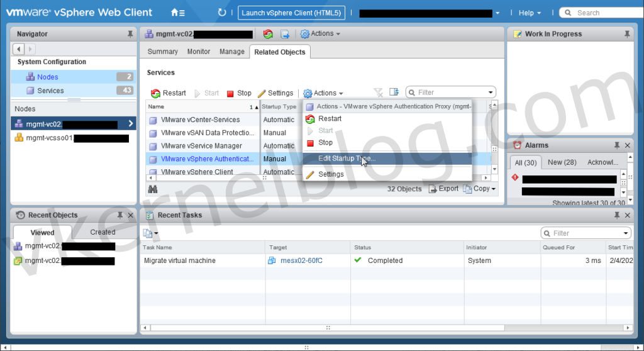Click the refresh icon in top bar

coord(222,13)
